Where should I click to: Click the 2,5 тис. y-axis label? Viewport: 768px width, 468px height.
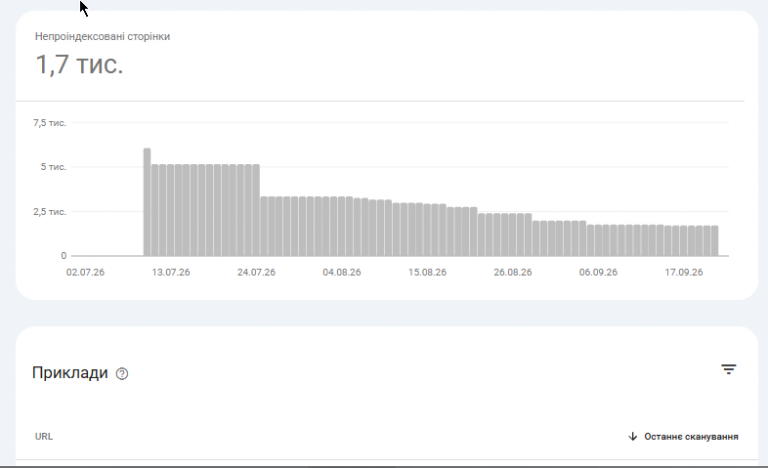[49, 212]
